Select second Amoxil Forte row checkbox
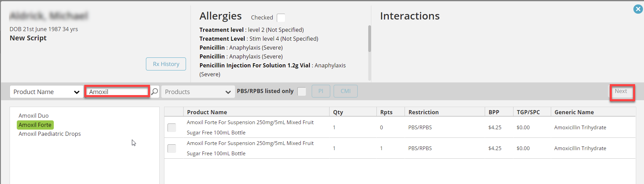This screenshot has width=644, height=184. (x=172, y=148)
